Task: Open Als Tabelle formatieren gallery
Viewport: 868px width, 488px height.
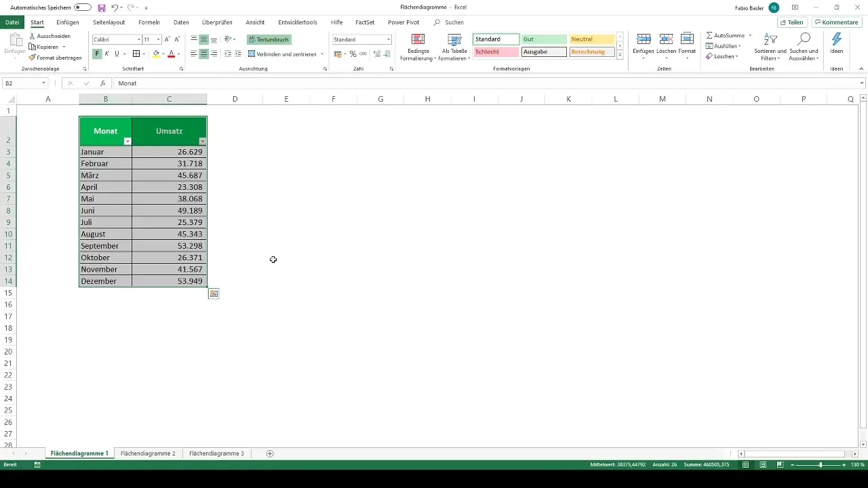Action: pyautogui.click(x=454, y=46)
